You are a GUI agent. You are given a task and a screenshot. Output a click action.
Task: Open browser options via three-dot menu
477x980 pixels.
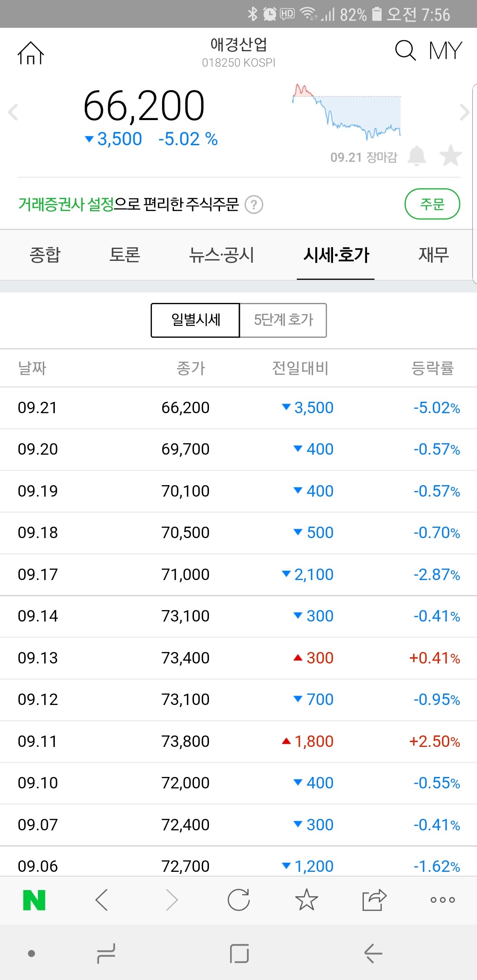click(x=442, y=901)
